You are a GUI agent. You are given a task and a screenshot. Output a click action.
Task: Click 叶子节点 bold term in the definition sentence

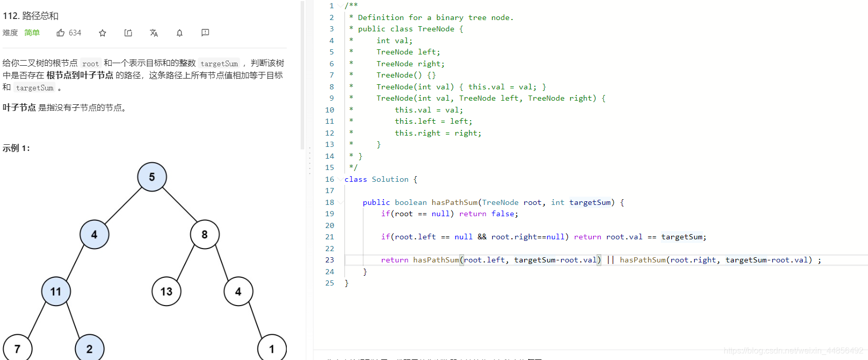[19, 107]
